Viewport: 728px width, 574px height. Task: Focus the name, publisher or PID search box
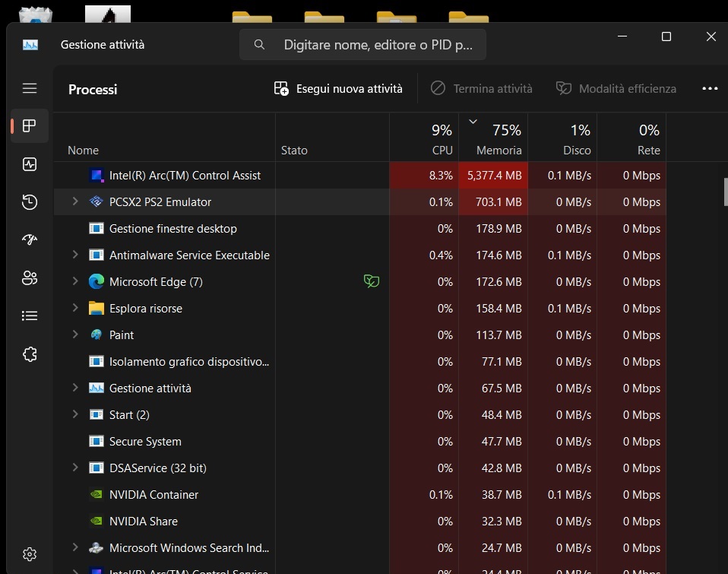coord(363,45)
